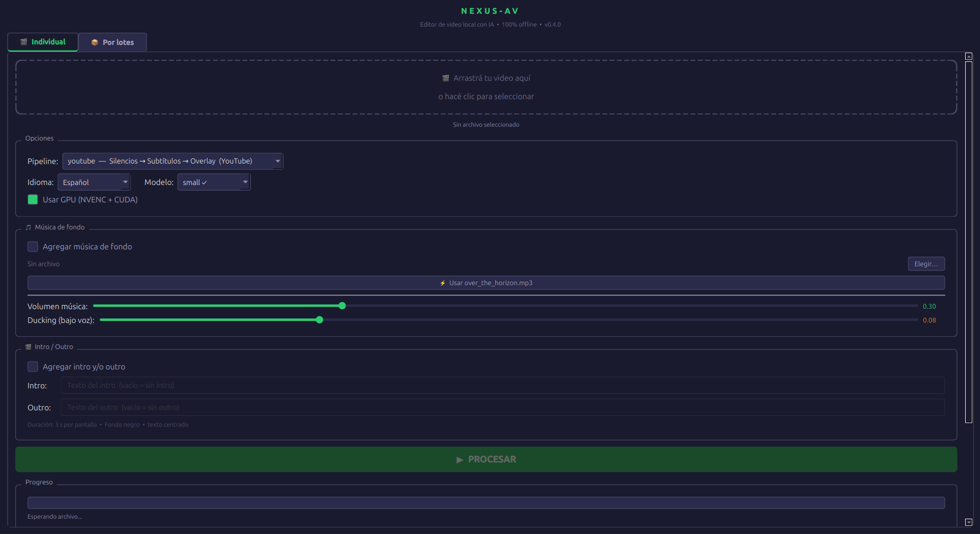Click the video drop zone to select file
The width and height of the screenshot is (980, 534).
click(x=486, y=87)
